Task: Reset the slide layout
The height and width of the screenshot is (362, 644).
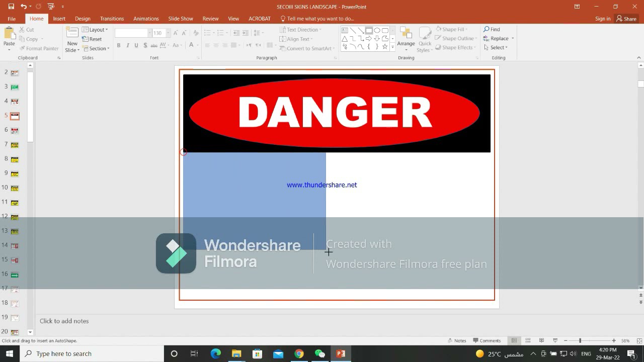Action: click(x=92, y=39)
